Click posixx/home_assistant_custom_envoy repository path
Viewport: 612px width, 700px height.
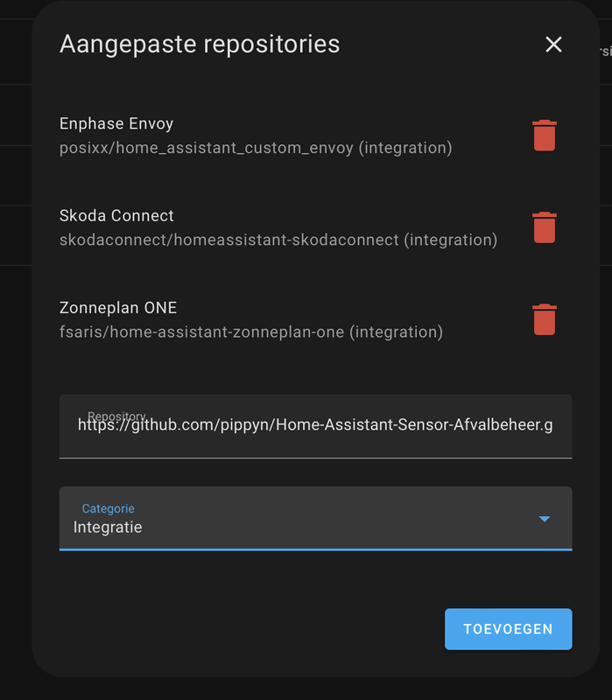click(x=256, y=148)
